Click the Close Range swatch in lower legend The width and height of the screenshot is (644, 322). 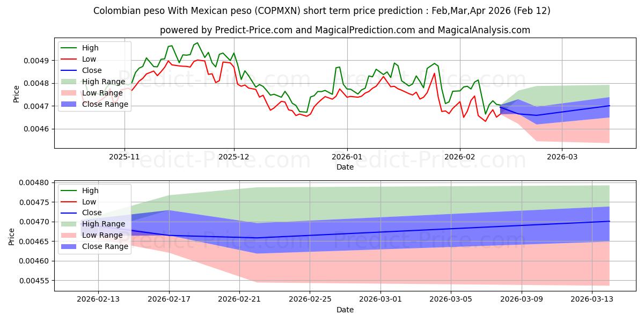70,247
